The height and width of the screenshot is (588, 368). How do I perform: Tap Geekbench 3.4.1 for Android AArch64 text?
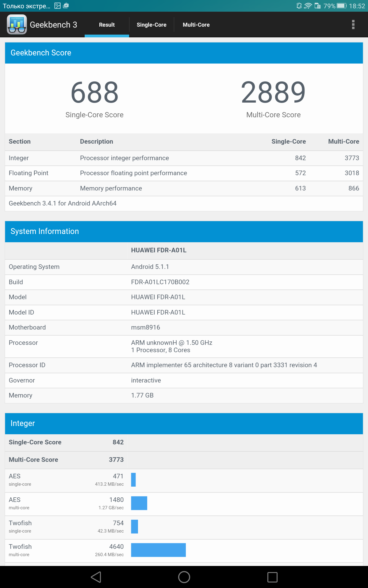click(x=63, y=203)
